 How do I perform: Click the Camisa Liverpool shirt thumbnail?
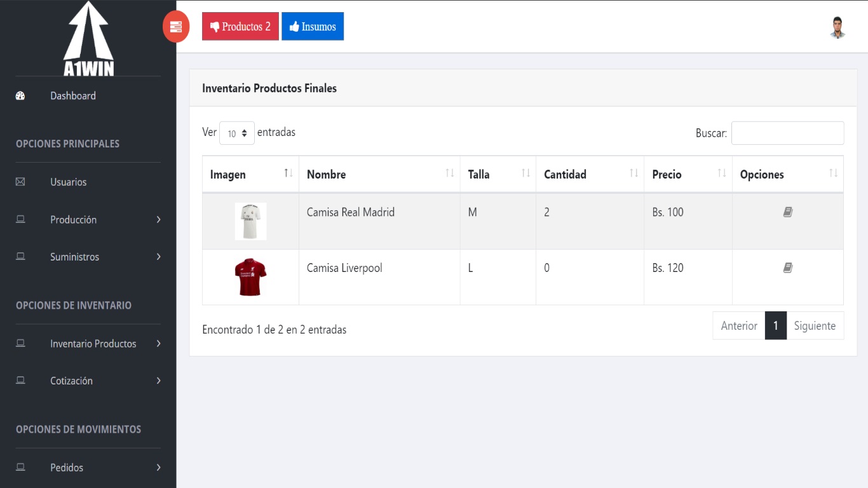coord(250,277)
